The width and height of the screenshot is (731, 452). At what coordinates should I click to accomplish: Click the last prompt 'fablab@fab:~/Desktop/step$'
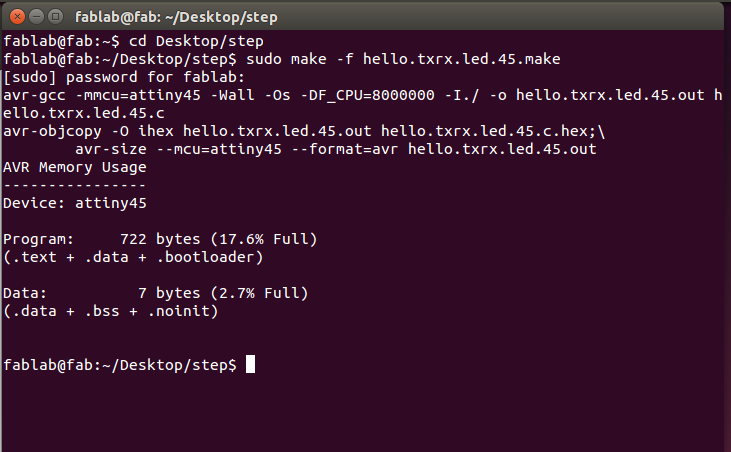tap(120, 365)
